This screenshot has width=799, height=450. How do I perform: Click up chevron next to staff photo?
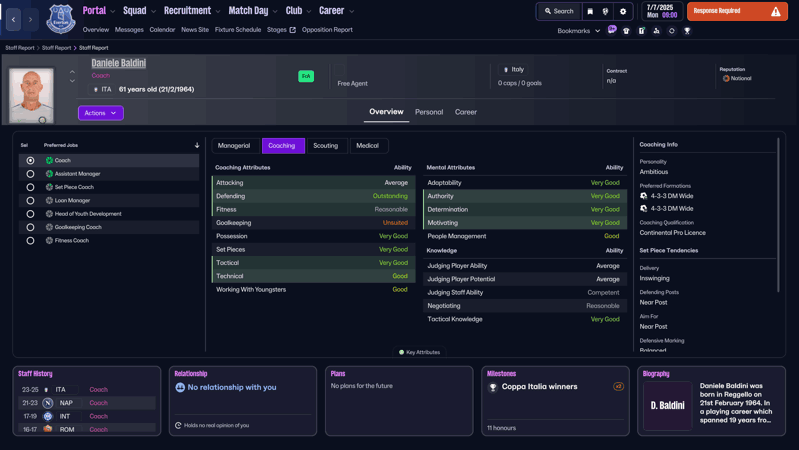[x=72, y=72]
